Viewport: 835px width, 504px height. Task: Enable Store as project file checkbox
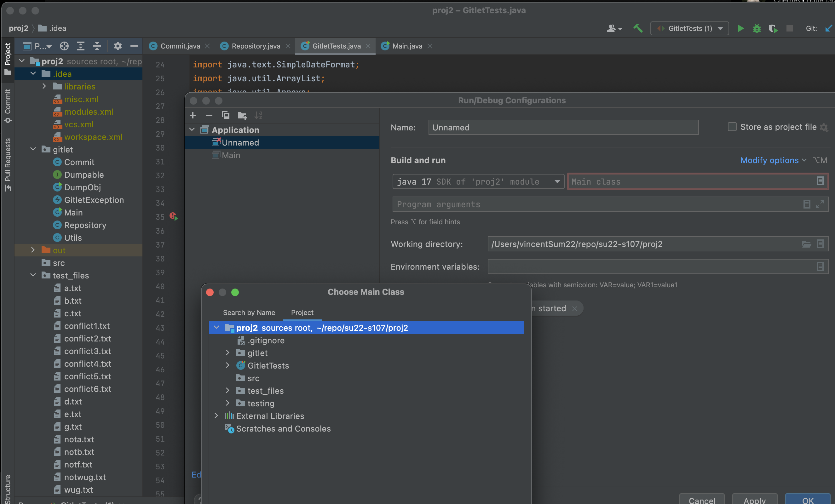[x=732, y=127]
